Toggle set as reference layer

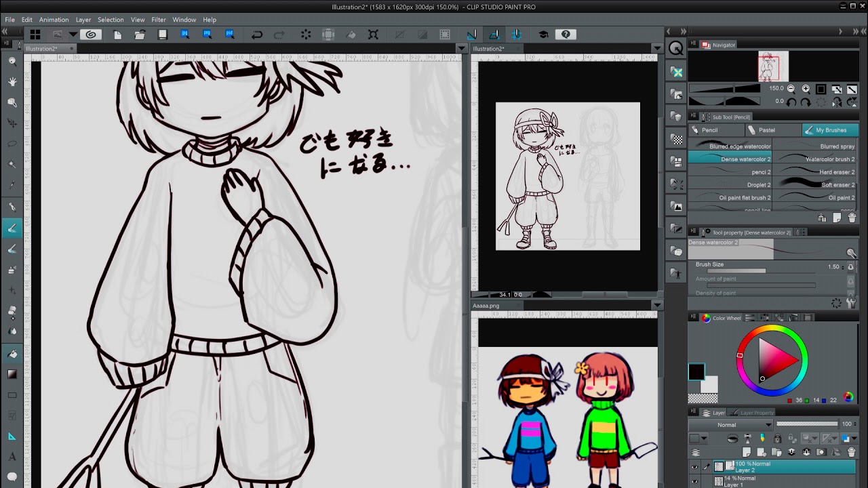point(747,439)
